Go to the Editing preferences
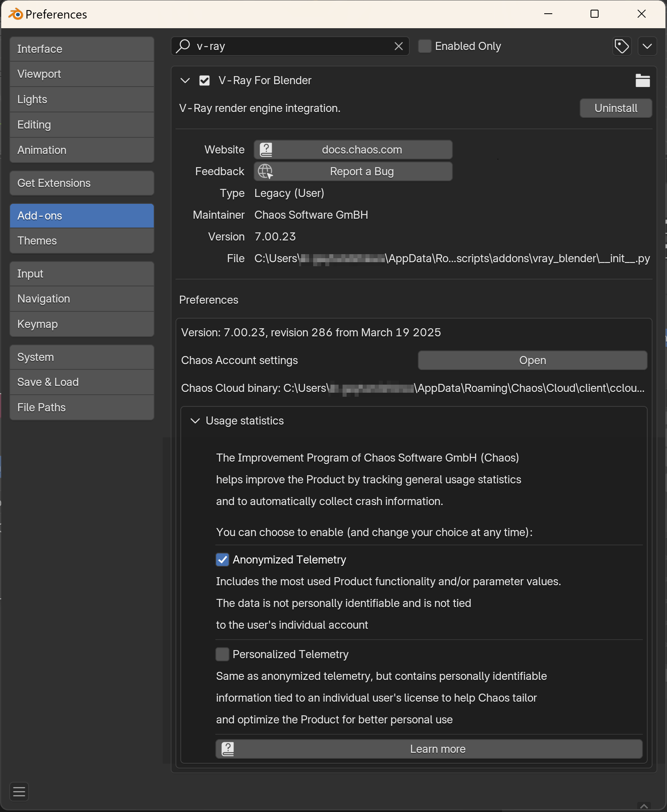This screenshot has height=812, width=667. point(82,125)
